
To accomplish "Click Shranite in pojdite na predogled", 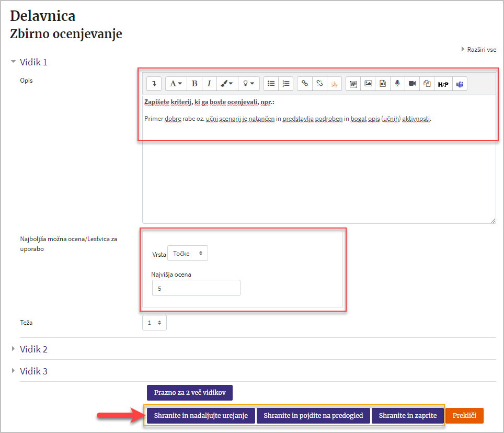I will pos(313,416).
